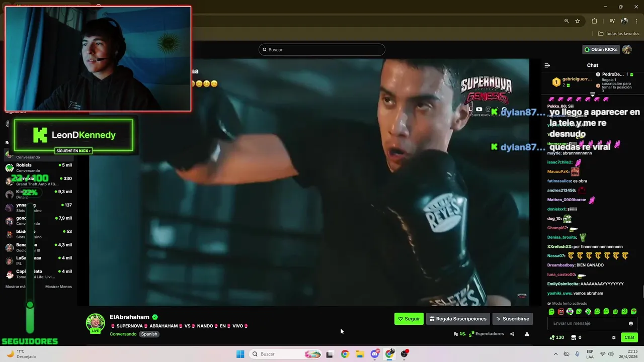Open the sidebar channel with 137 viewers

tap(38, 208)
